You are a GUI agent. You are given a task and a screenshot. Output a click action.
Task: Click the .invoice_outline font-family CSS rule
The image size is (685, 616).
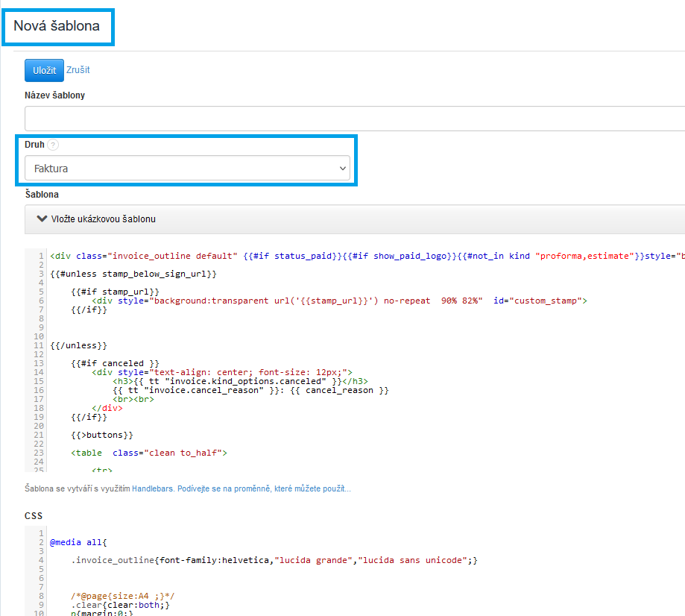tap(274, 560)
